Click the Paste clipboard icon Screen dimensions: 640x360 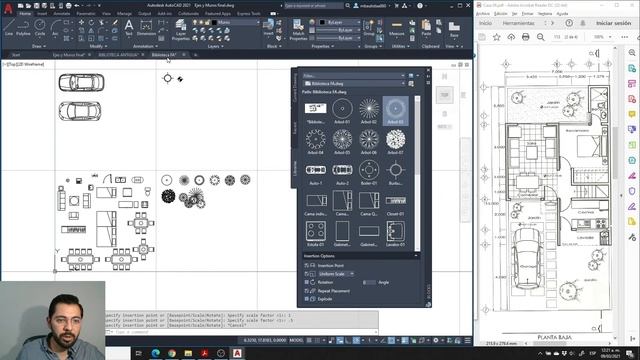[x=426, y=28]
